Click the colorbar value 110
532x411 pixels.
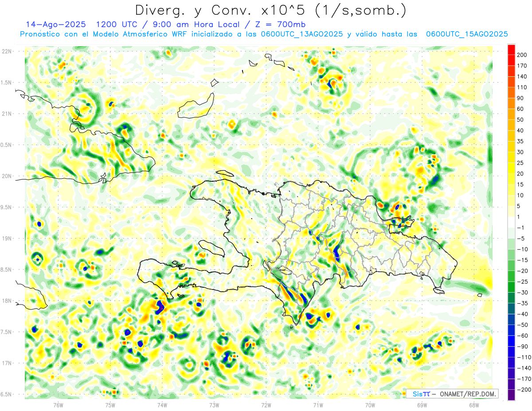click(522, 87)
